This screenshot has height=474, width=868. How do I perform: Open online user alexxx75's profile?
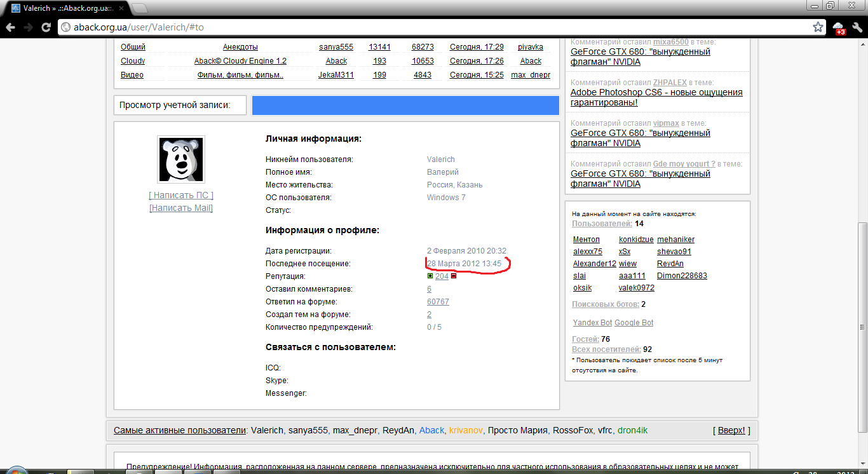[x=588, y=252]
